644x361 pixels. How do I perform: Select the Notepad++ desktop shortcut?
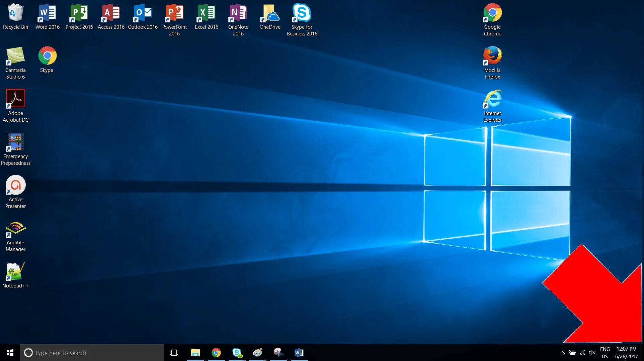click(15, 275)
